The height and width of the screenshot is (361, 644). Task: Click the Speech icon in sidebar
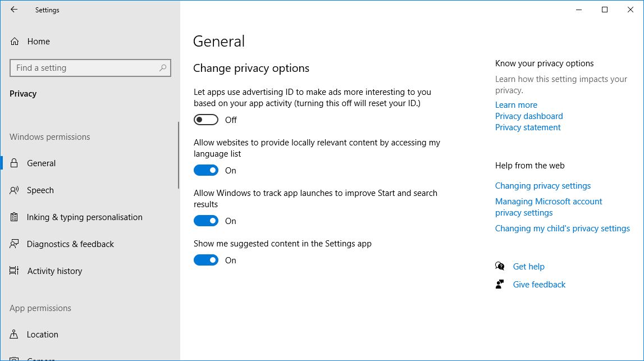click(14, 190)
